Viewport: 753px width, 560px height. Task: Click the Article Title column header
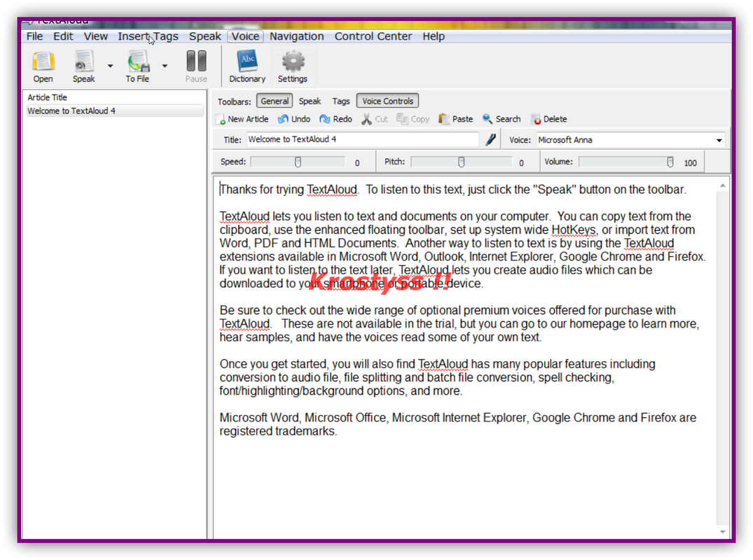click(47, 97)
